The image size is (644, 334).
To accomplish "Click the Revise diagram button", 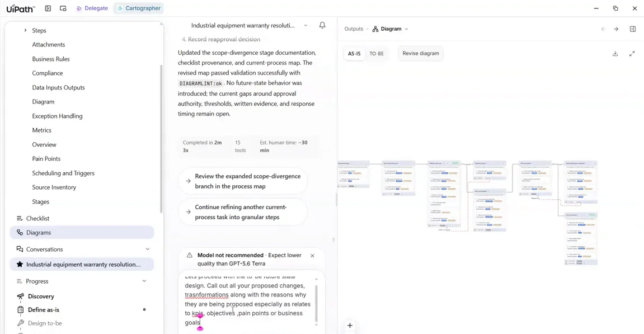I will click(421, 53).
